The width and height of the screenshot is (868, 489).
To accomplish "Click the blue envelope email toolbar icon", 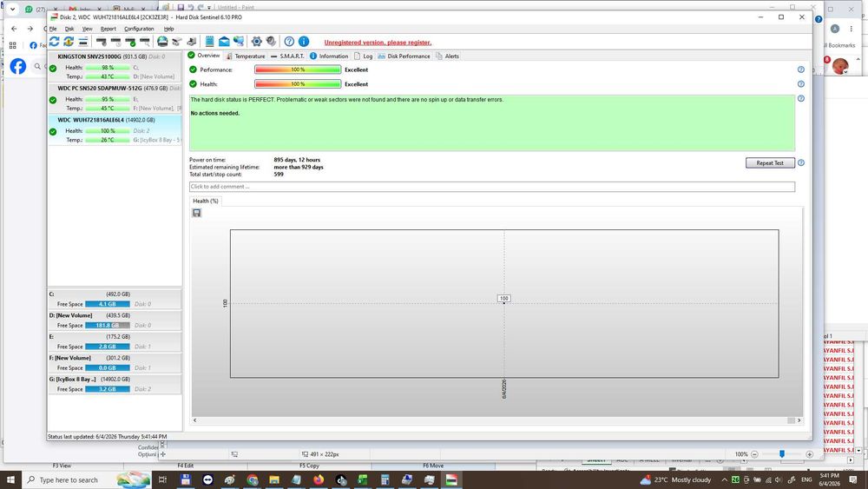I will [224, 42].
